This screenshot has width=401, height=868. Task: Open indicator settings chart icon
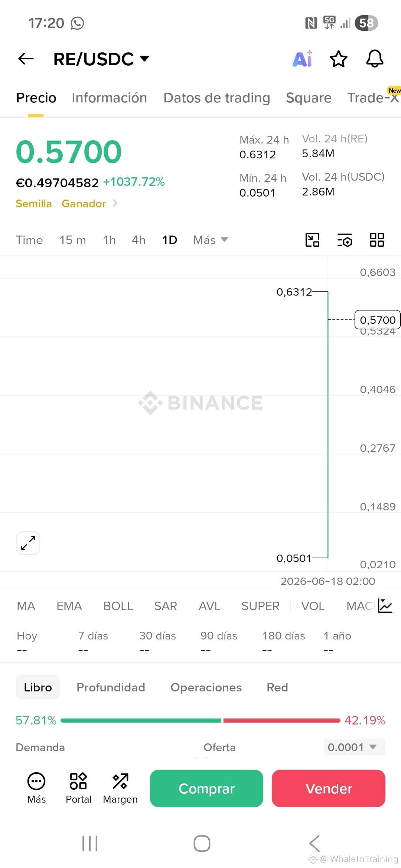pos(385,606)
